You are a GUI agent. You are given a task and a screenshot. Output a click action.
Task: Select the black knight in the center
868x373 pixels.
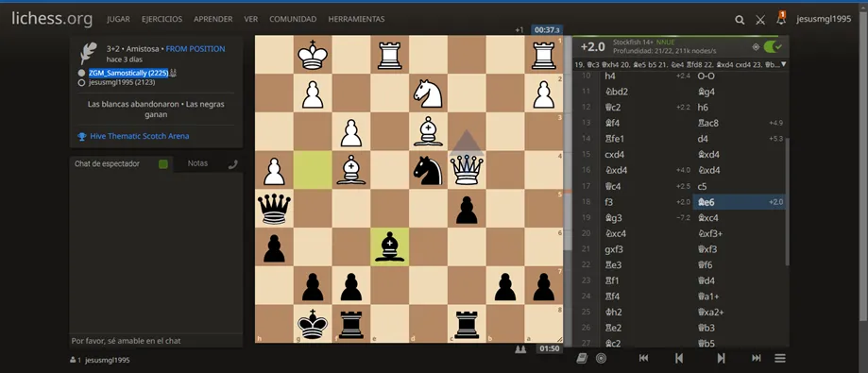[429, 171]
